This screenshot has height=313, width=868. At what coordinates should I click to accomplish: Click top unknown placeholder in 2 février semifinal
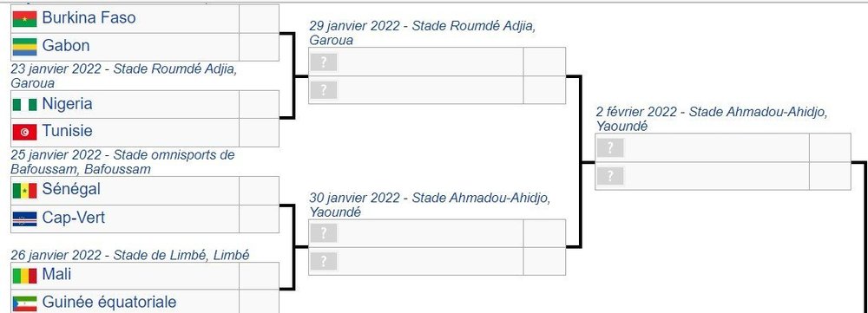coord(610,147)
